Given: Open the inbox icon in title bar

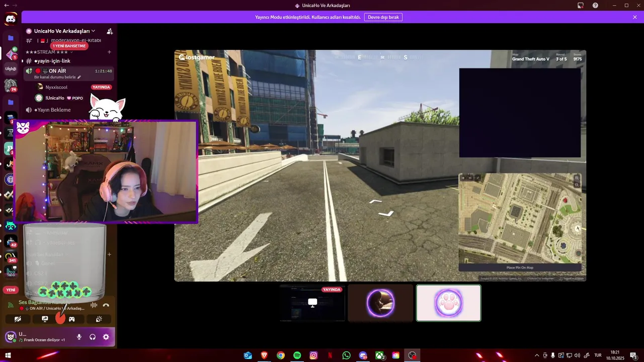Looking at the screenshot, I should 581,6.
